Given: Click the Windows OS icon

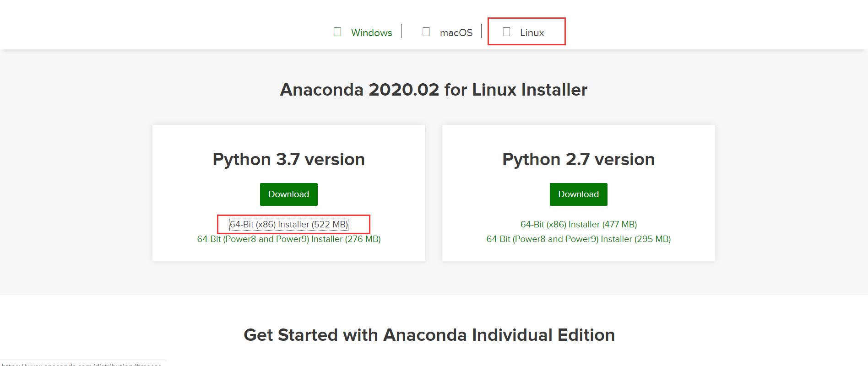Looking at the screenshot, I should [x=337, y=32].
